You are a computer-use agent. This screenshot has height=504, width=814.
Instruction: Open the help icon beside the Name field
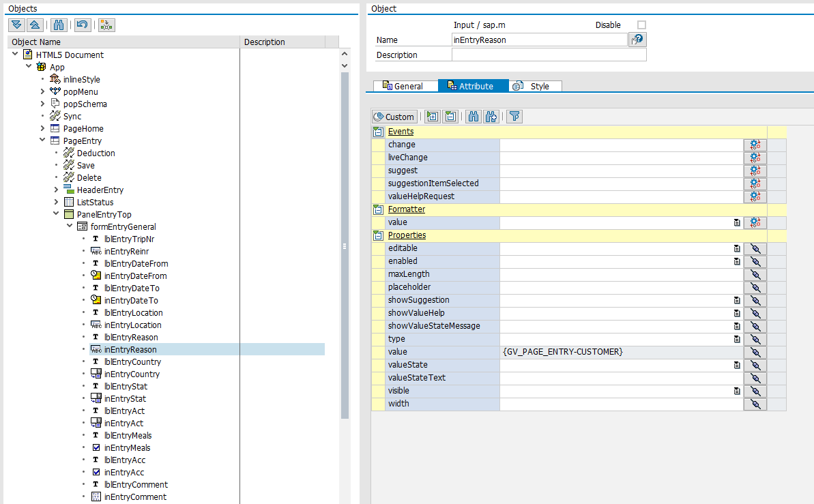pyautogui.click(x=637, y=40)
